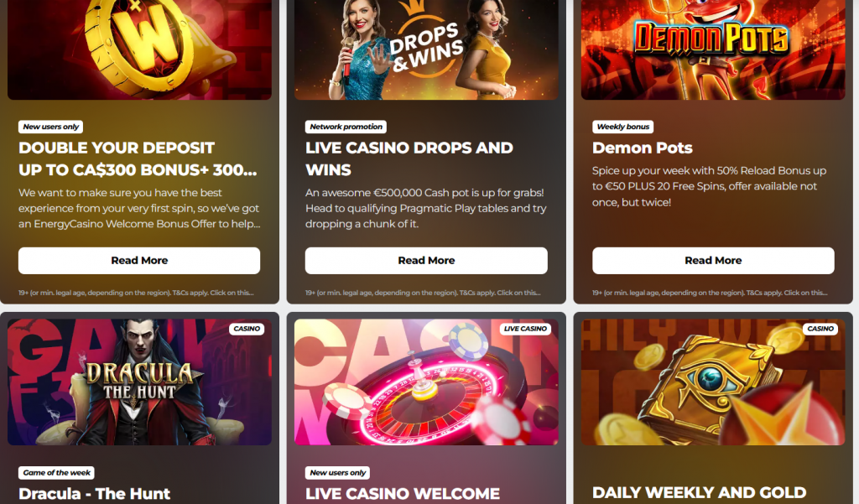Viewport: 859px width, 504px height.
Task: Select CASINO tag on golden book card
Action: point(820,329)
